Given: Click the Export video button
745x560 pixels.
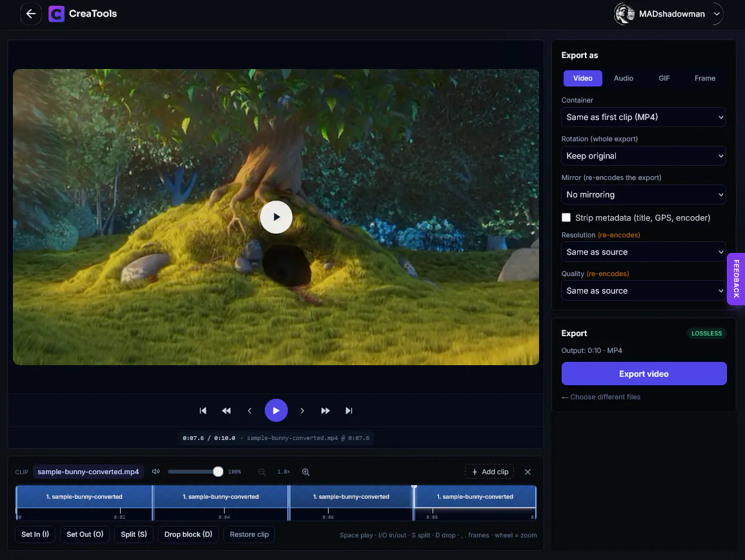Looking at the screenshot, I should (x=644, y=374).
